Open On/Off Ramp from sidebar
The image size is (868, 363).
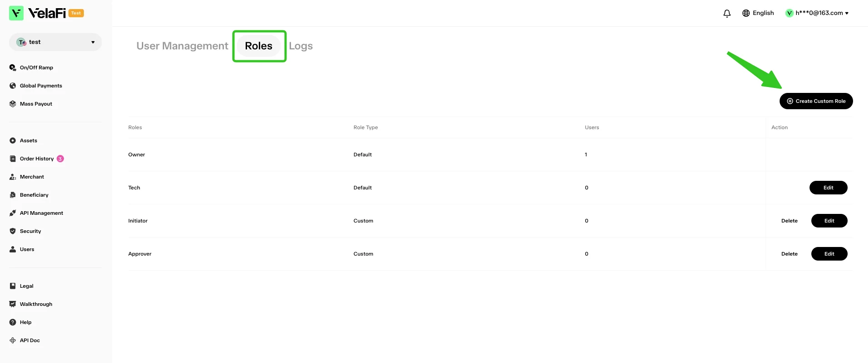(x=31, y=68)
